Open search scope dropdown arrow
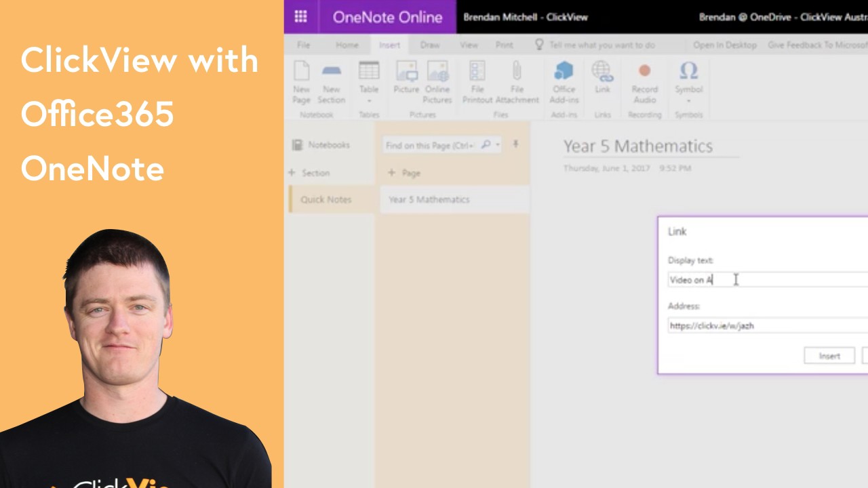This screenshot has height=488, width=868. [x=498, y=145]
